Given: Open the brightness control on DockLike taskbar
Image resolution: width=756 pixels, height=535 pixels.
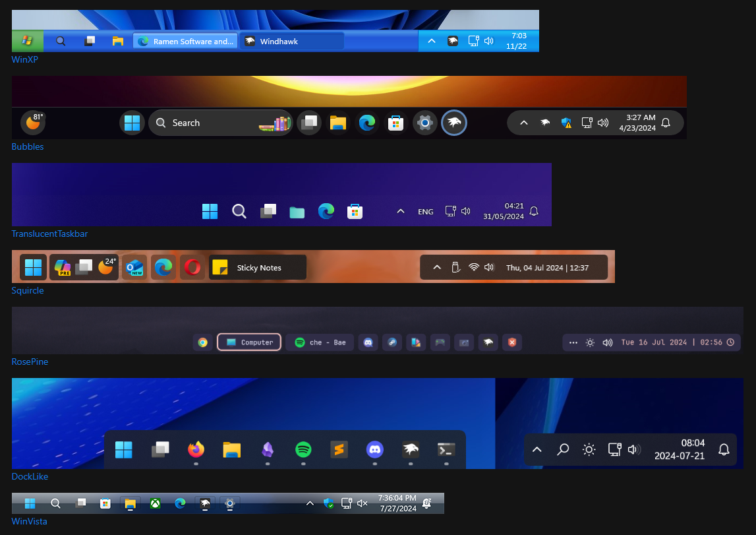Looking at the screenshot, I should coord(589,449).
